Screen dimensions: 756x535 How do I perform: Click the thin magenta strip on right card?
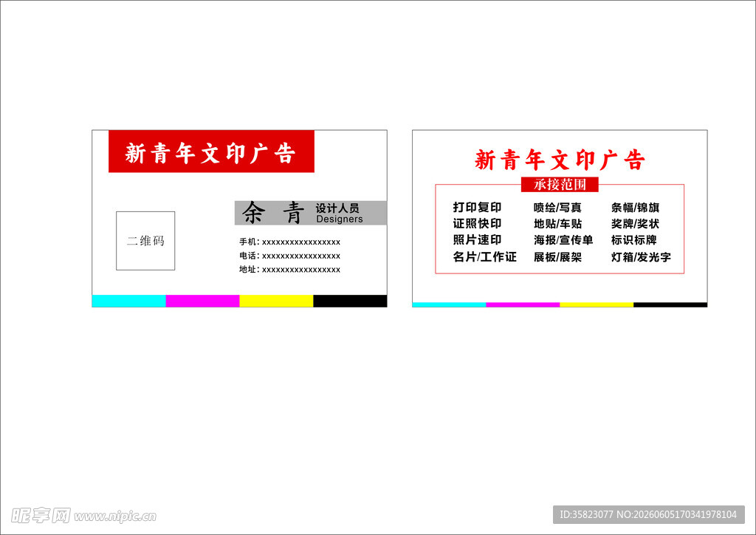523,305
